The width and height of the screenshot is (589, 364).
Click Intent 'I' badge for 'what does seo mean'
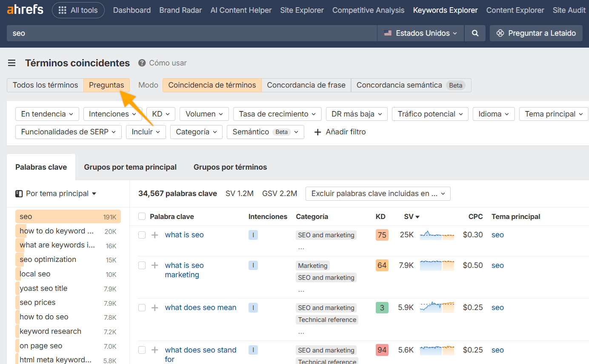(253, 307)
